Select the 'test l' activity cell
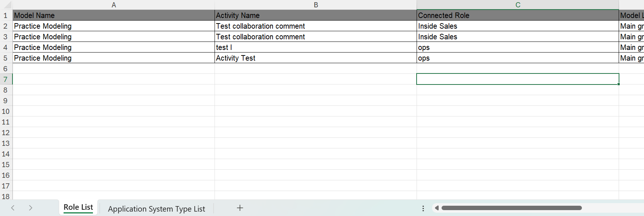644x216 pixels. (316, 47)
